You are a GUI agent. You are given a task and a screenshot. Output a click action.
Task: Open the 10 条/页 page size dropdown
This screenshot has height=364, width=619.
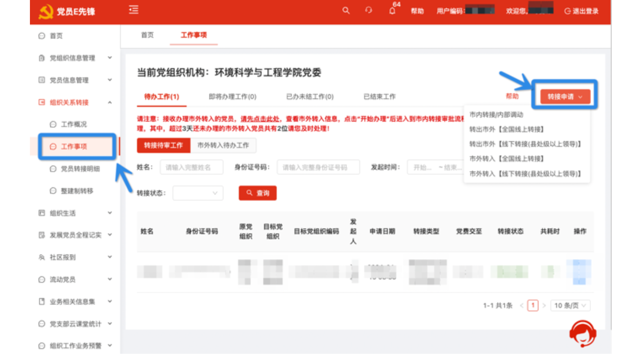click(x=570, y=306)
